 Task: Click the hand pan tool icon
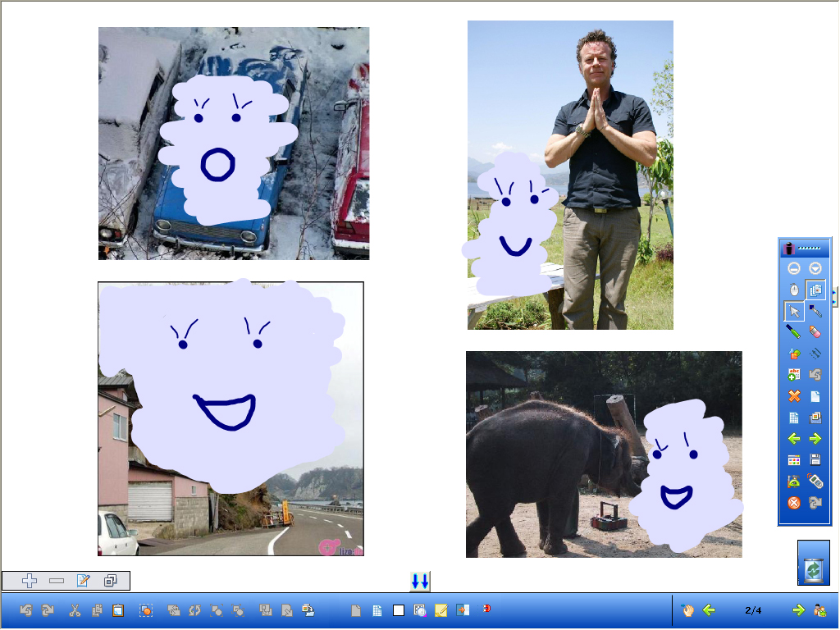click(688, 610)
